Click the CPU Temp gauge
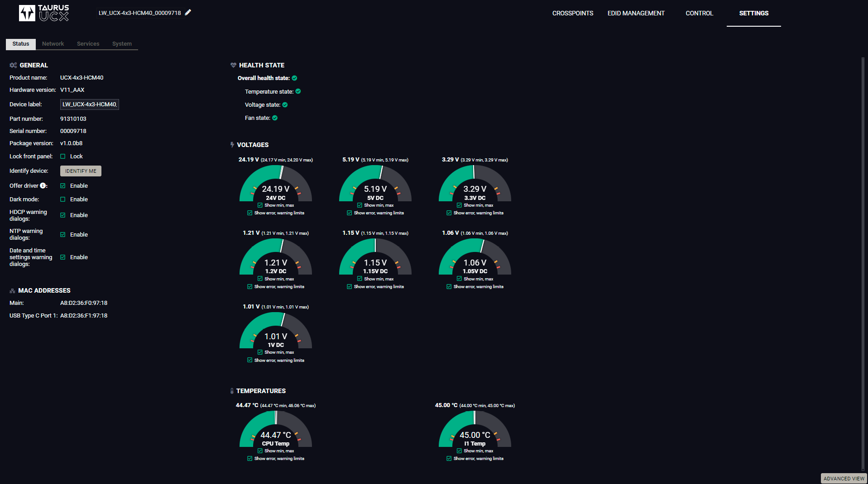This screenshot has width=868, height=484. pyautogui.click(x=276, y=429)
